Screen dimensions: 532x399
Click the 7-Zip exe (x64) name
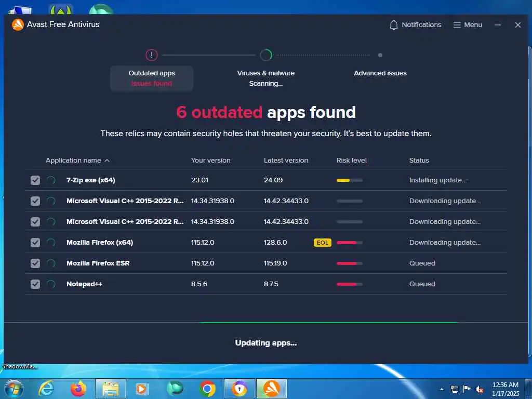[x=90, y=180]
